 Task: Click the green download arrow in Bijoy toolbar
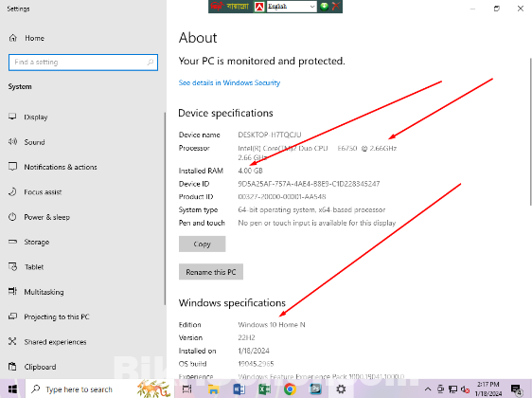324,7
